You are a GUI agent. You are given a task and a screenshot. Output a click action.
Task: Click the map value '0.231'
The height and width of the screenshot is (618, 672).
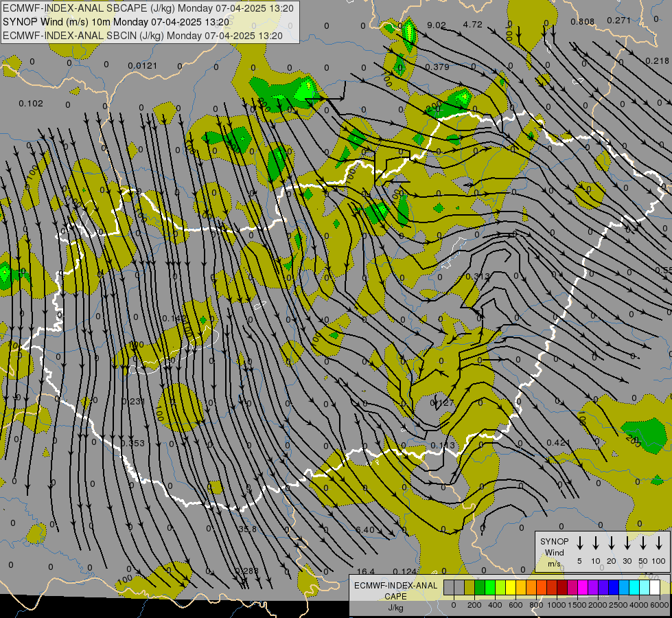[x=133, y=402]
